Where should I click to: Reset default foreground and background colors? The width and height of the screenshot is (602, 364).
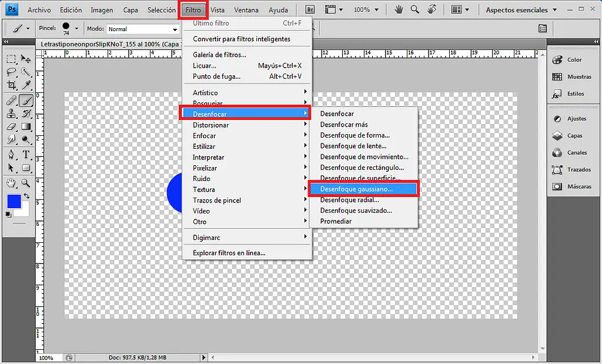[x=8, y=214]
